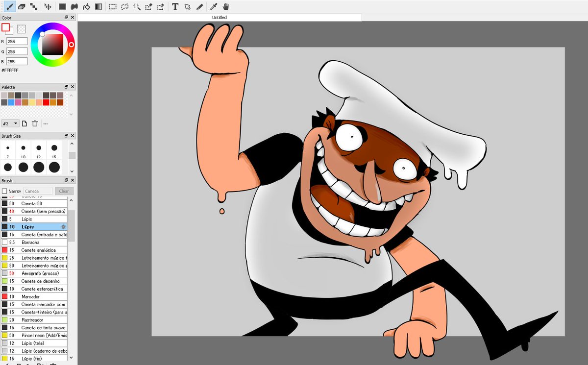Image resolution: width=588 pixels, height=365 pixels.
Task: Select the Brush tool
Action: 10,6
